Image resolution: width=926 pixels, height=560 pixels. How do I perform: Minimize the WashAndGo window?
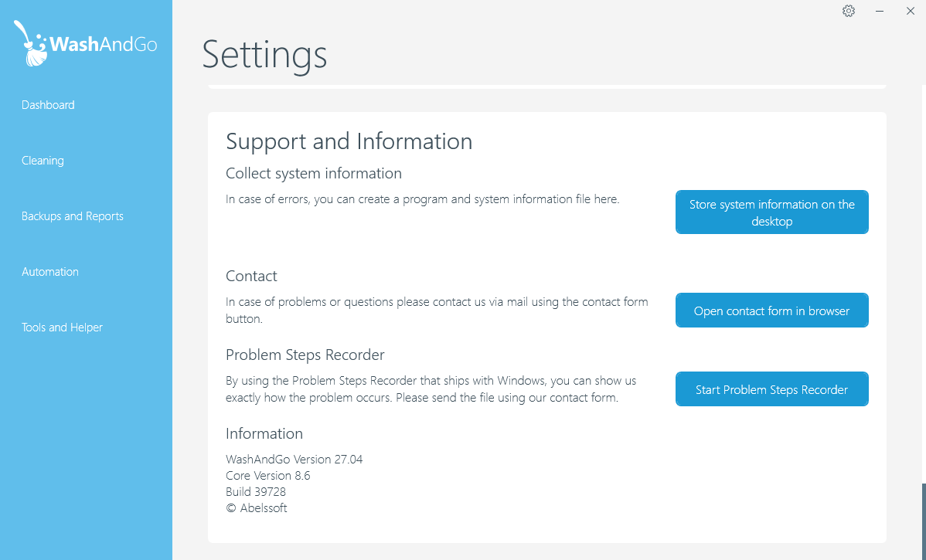[x=880, y=11]
